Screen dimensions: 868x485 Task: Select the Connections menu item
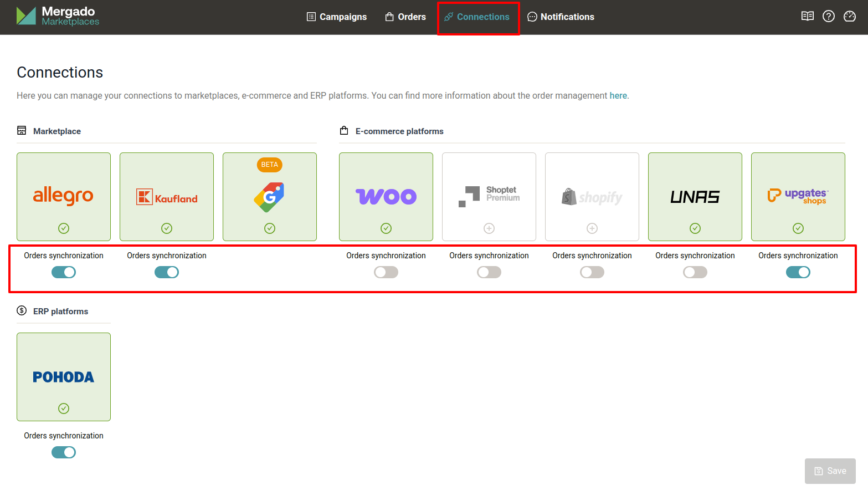pyautogui.click(x=477, y=17)
